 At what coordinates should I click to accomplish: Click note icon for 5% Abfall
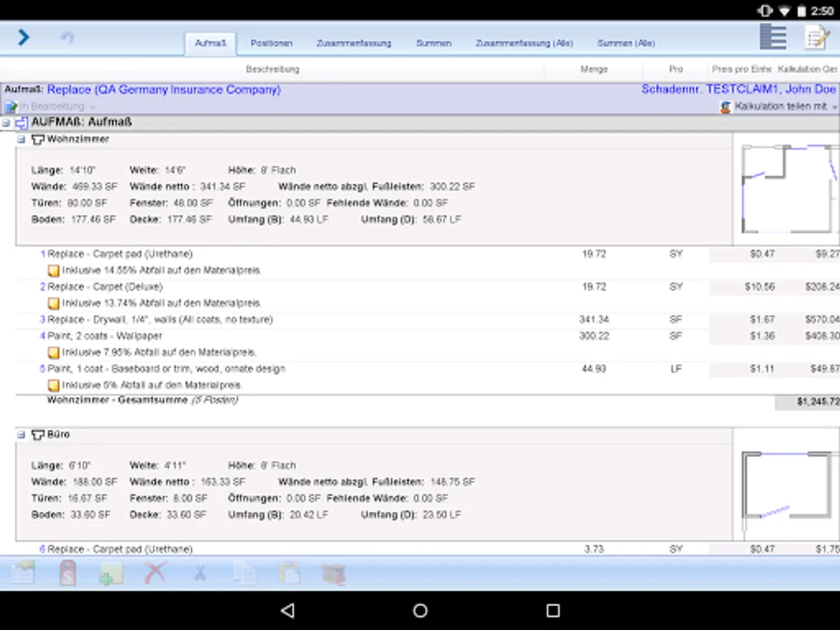pyautogui.click(x=53, y=385)
